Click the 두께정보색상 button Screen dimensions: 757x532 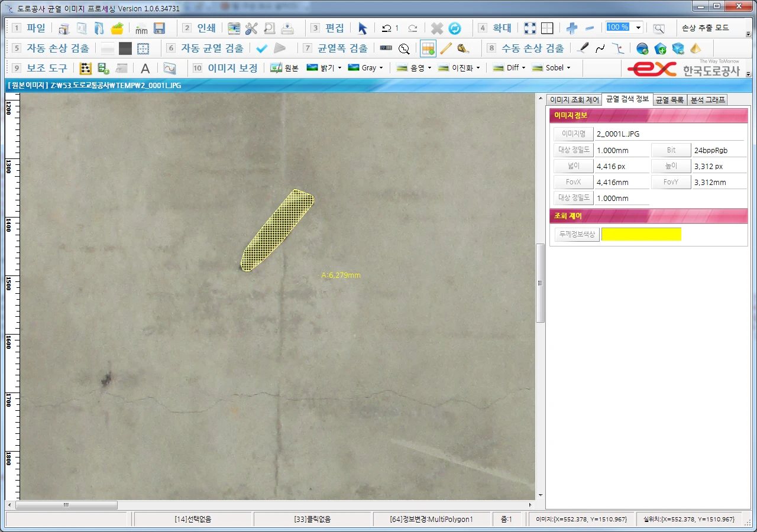click(577, 235)
